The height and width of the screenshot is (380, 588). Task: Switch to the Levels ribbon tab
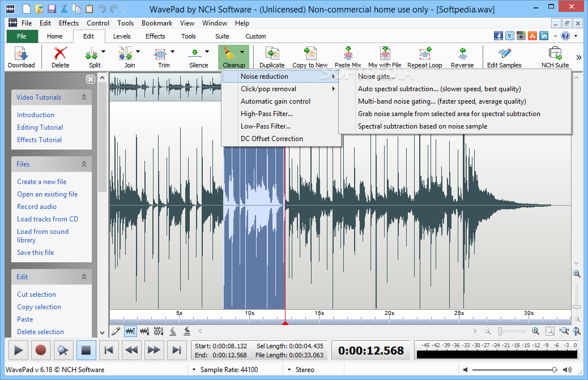122,36
